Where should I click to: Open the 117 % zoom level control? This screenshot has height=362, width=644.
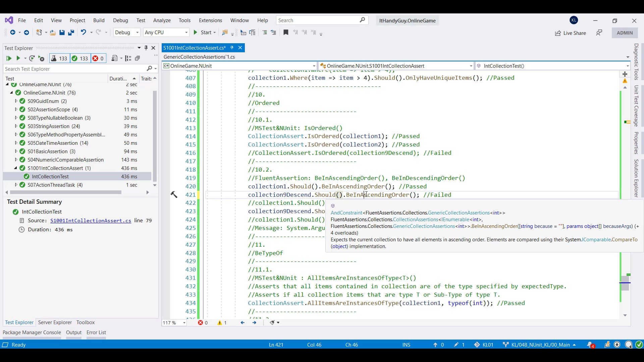(x=174, y=323)
